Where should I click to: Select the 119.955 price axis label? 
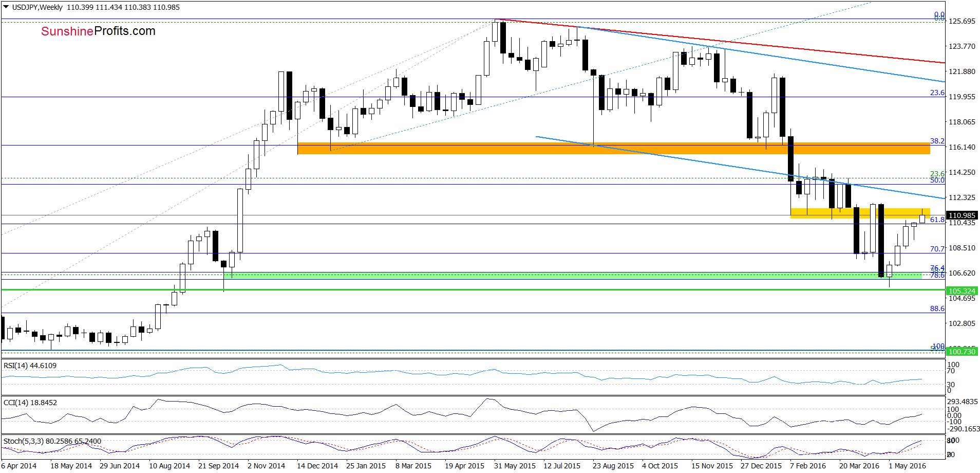(x=962, y=97)
